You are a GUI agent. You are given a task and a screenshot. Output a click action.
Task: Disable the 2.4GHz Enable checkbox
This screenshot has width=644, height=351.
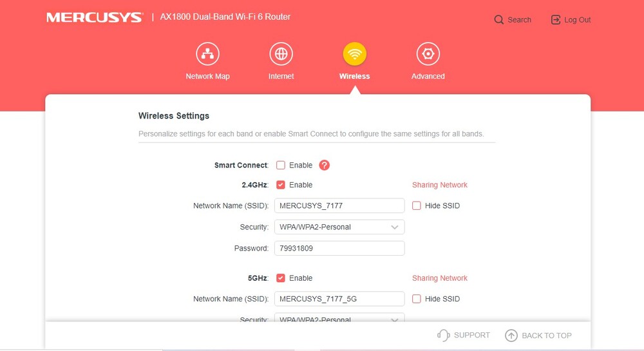pos(281,185)
